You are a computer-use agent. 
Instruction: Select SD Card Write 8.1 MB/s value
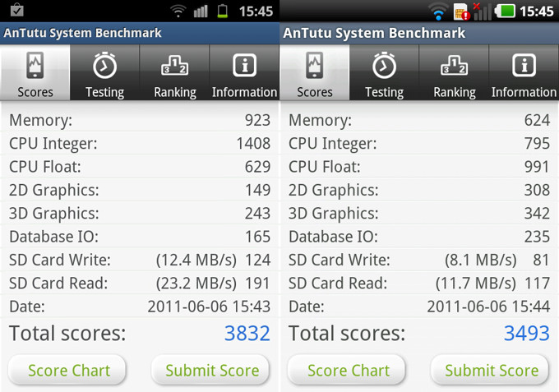tap(481, 260)
